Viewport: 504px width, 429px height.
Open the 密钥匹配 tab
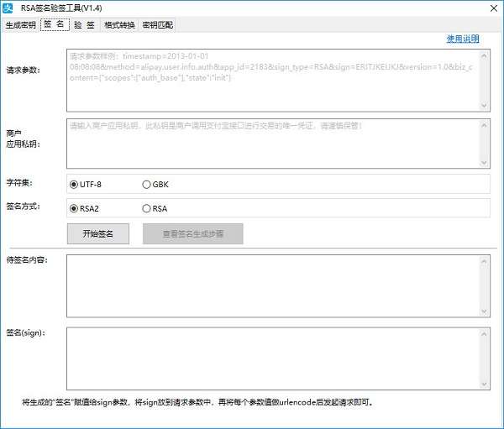[x=158, y=25]
